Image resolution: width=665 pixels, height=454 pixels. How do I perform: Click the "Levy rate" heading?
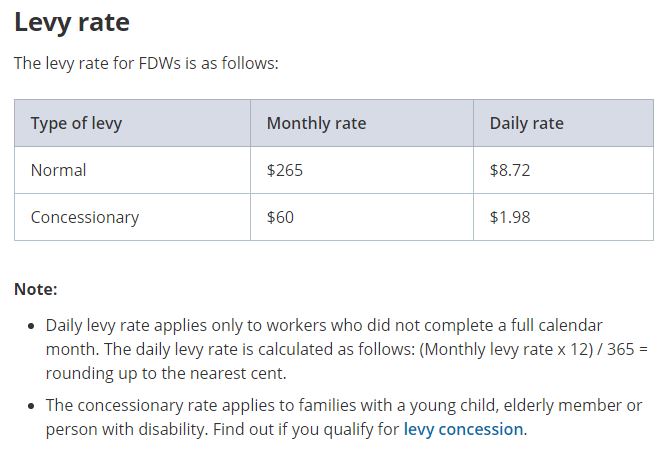(x=72, y=22)
